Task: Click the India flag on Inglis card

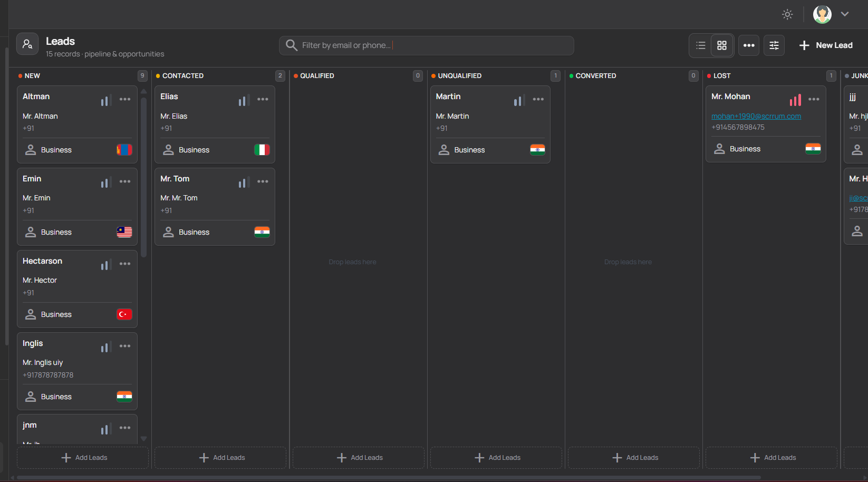Action: [124, 397]
